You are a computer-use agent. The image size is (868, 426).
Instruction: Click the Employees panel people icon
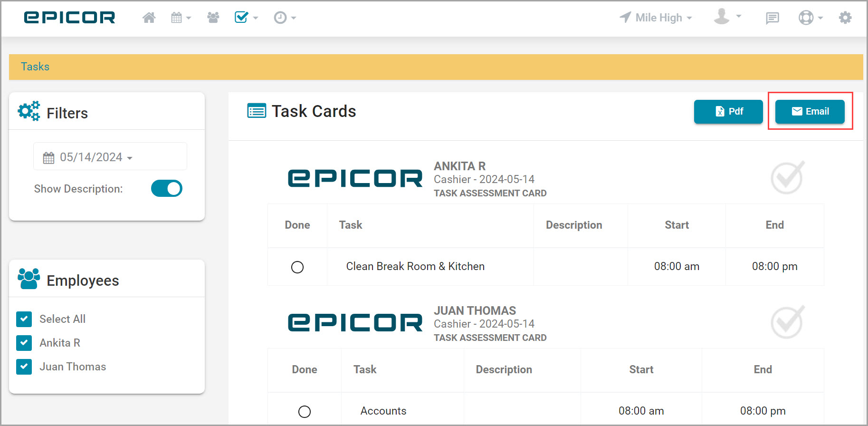[29, 279]
